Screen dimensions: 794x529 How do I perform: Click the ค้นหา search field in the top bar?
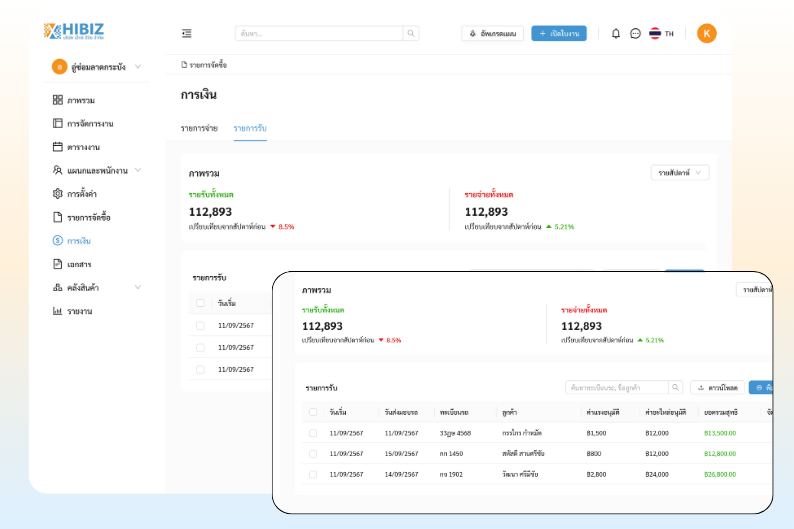tap(319, 33)
